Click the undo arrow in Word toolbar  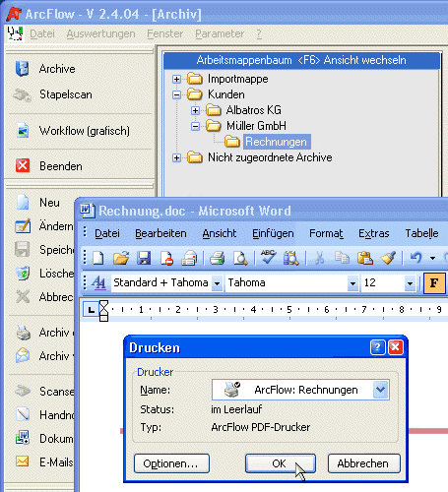click(416, 258)
